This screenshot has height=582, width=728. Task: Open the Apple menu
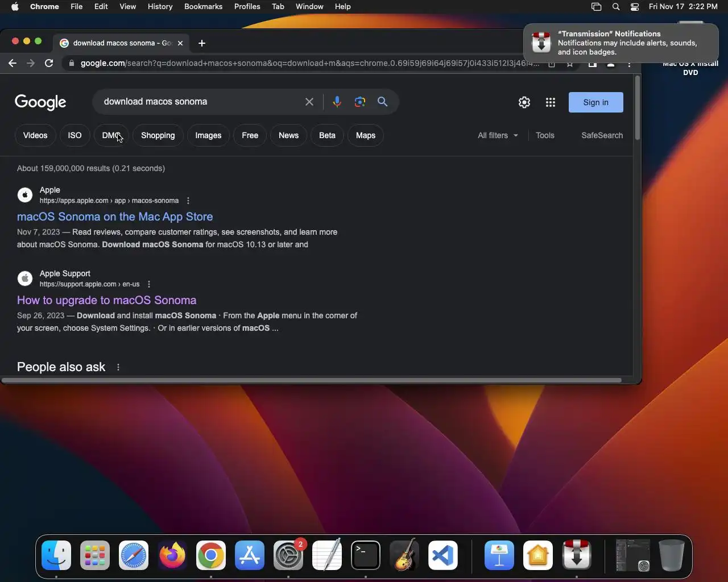15,7
